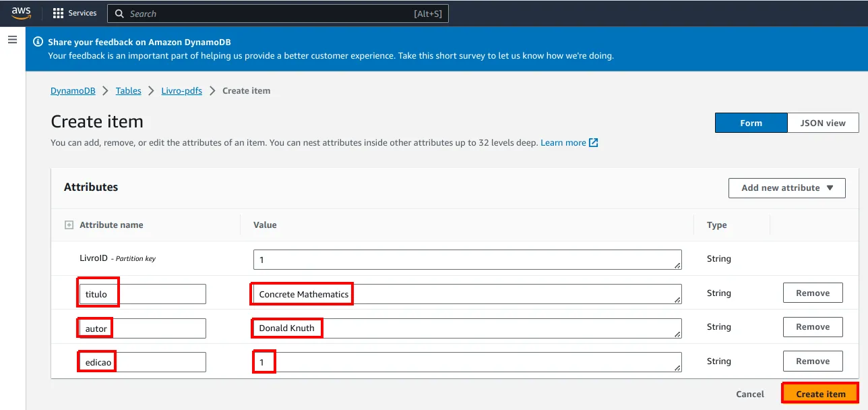Open the Services grid menu
Screen dimensions: 868x410
tap(75, 13)
